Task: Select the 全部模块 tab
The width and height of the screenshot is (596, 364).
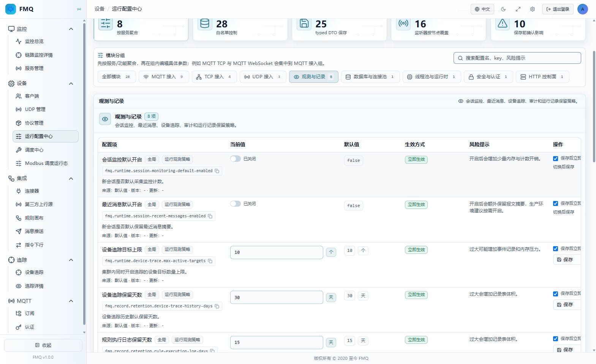Action: [x=116, y=77]
